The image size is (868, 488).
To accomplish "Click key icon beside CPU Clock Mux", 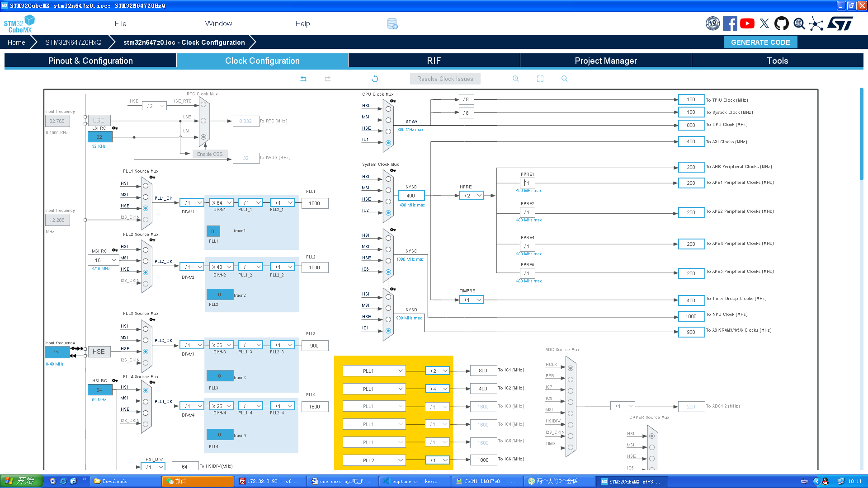I will tap(393, 101).
